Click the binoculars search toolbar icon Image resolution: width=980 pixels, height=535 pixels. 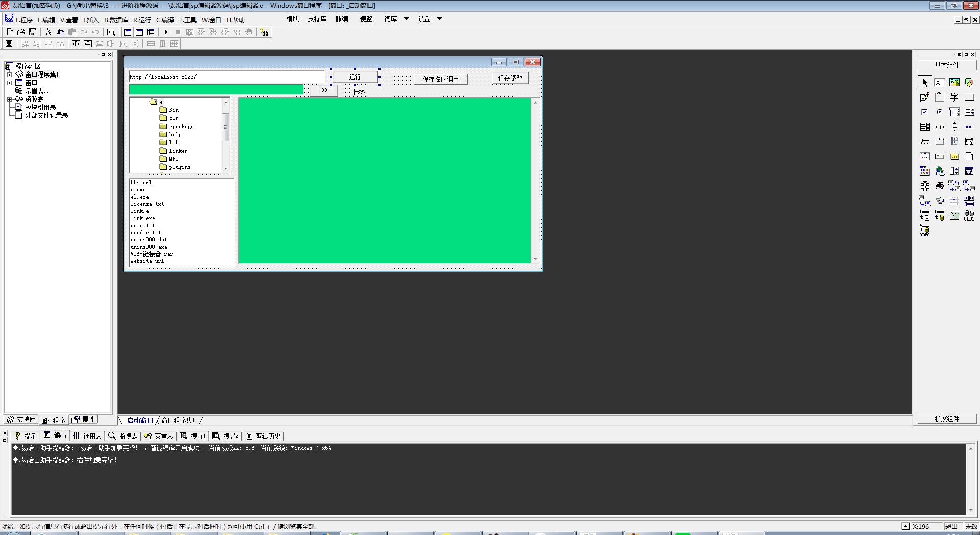click(x=264, y=32)
